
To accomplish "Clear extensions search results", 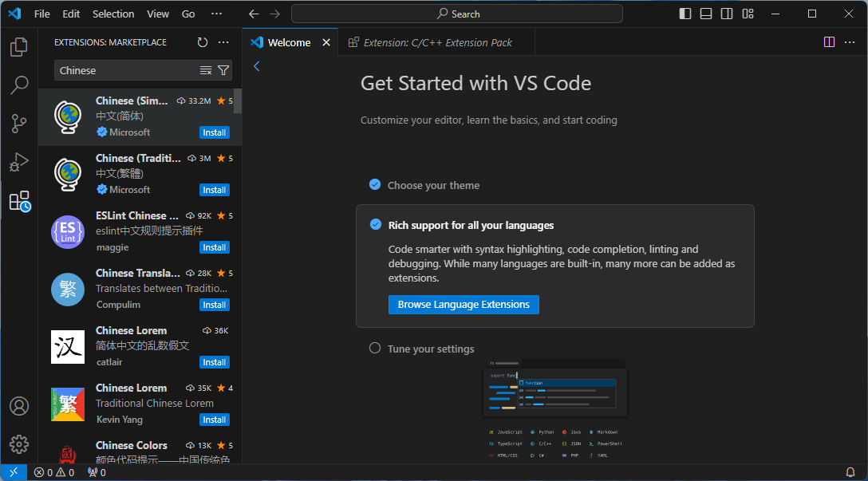I will [206, 70].
